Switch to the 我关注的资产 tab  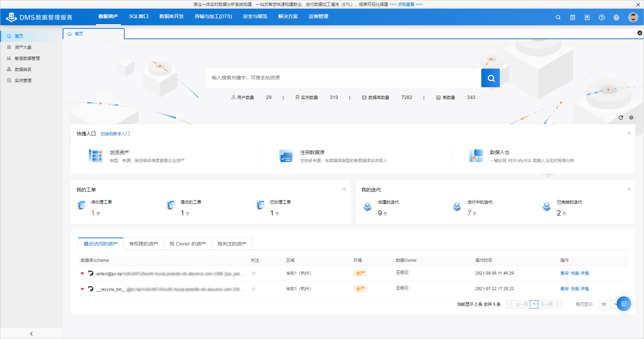[x=232, y=244]
